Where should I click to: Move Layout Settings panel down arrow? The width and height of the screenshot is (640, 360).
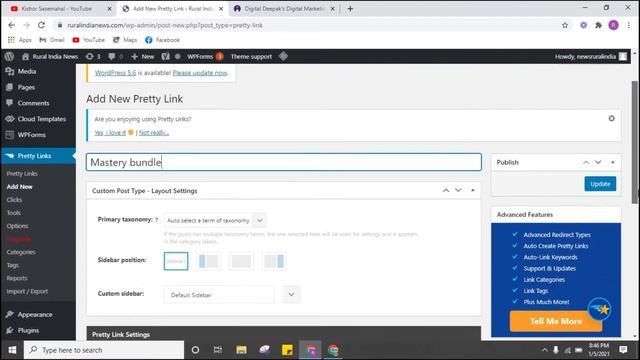pos(458,190)
